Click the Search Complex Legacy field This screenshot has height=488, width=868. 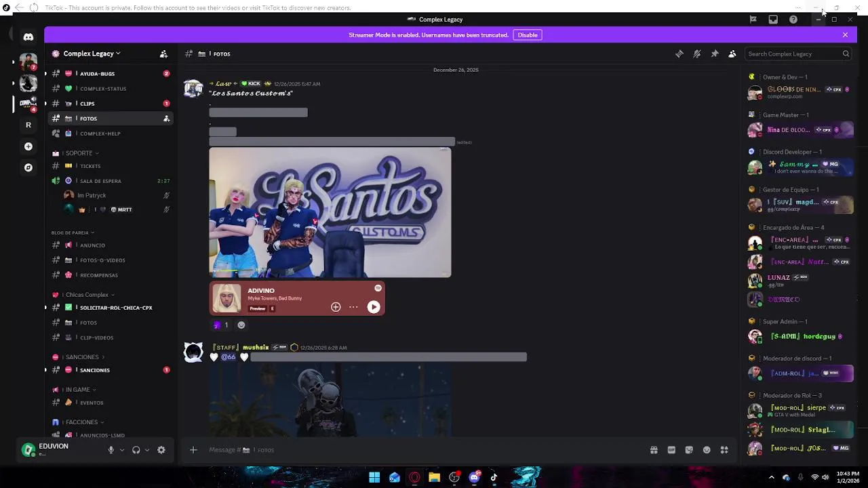coord(797,54)
